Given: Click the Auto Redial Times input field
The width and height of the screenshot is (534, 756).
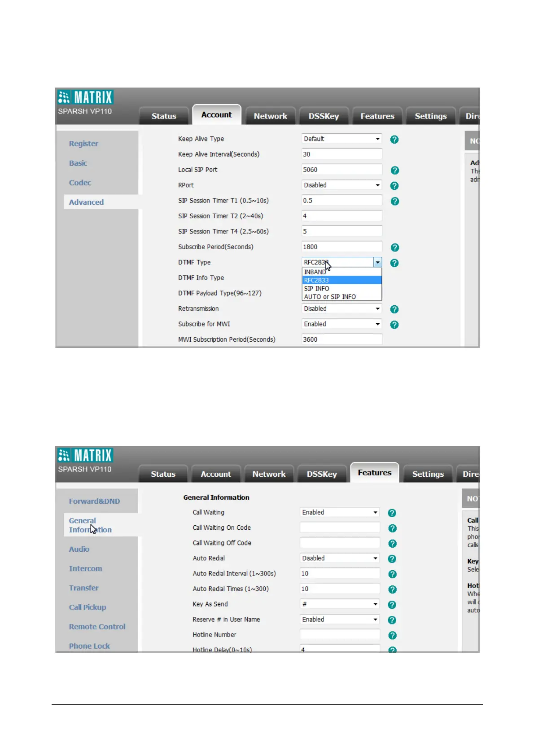Looking at the screenshot, I should click(x=340, y=589).
